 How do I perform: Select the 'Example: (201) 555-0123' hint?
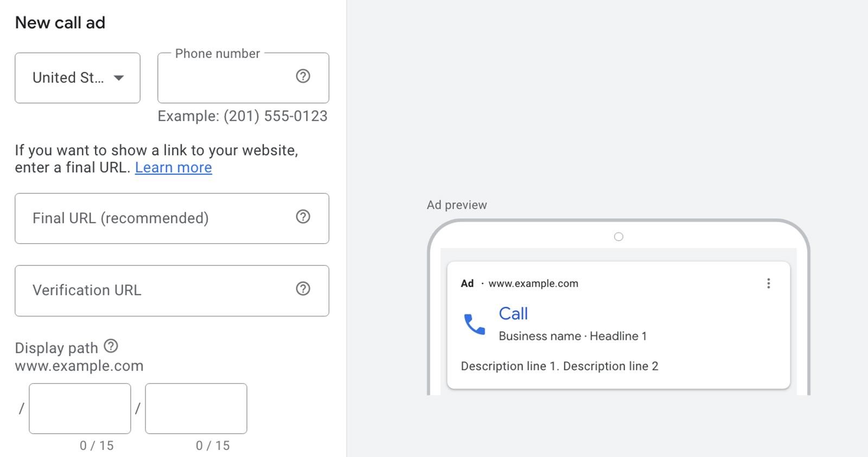pos(242,116)
